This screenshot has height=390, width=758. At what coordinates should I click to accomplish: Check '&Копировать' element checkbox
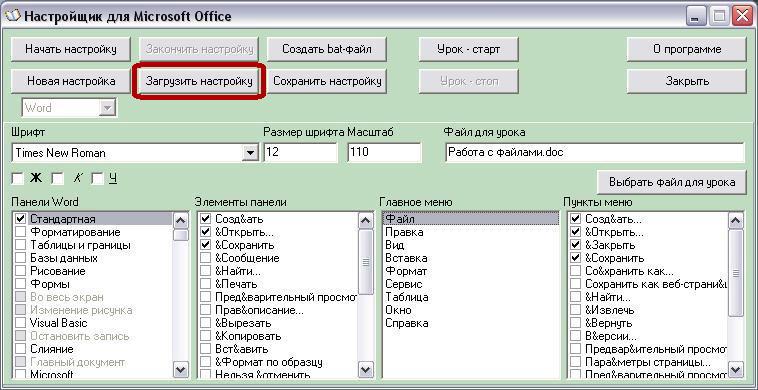205,336
